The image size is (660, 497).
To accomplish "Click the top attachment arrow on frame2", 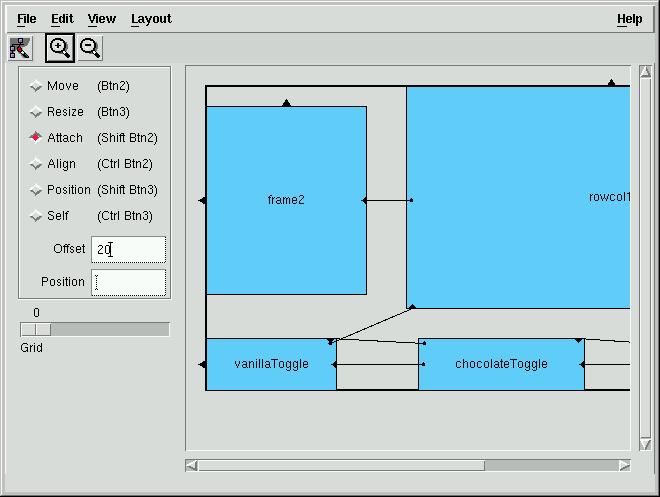I will 287,103.
